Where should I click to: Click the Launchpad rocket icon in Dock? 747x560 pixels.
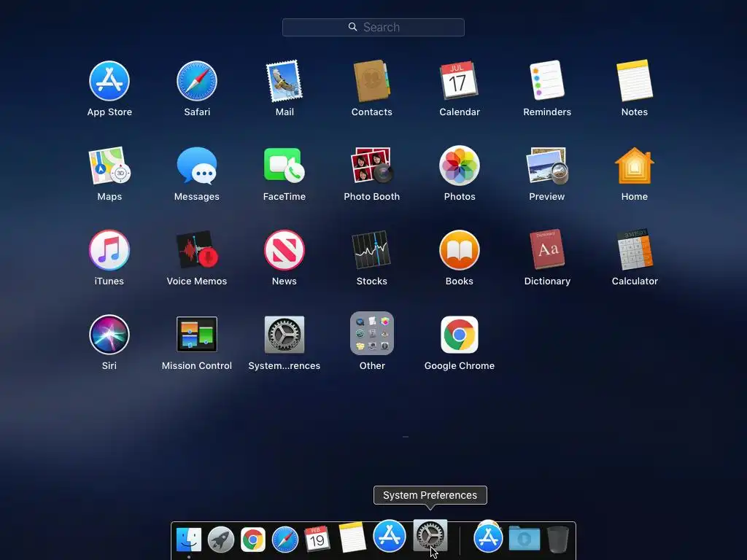pyautogui.click(x=220, y=540)
